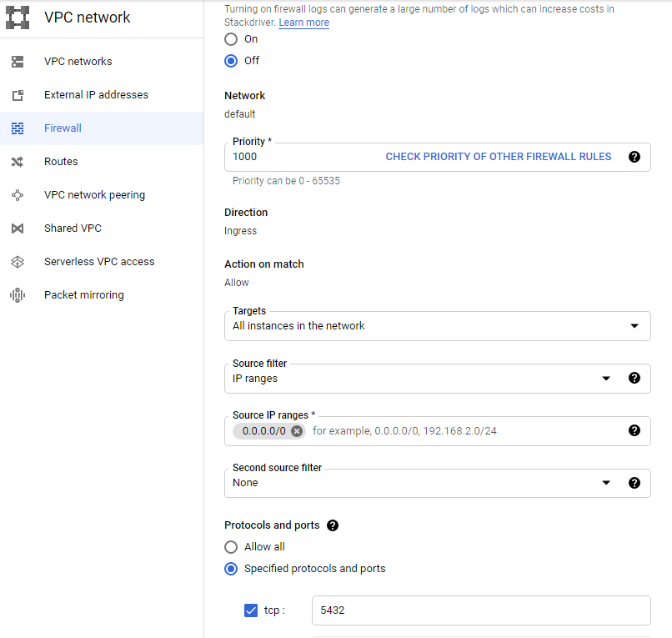Click the External IP addresses icon

point(18,95)
